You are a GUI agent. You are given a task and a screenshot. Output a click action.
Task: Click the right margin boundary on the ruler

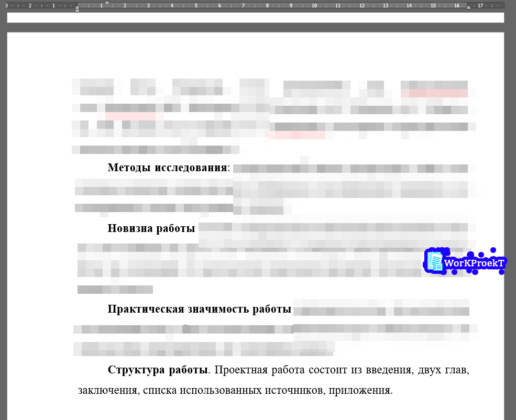click(x=467, y=4)
